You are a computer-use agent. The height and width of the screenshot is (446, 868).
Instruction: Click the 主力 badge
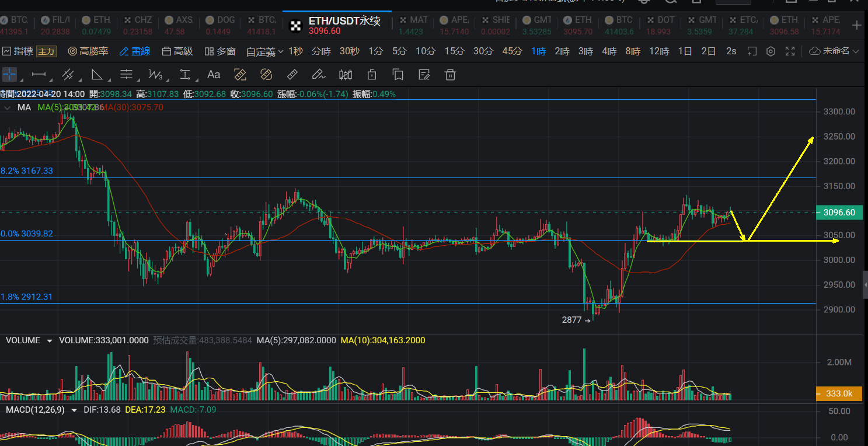46,51
